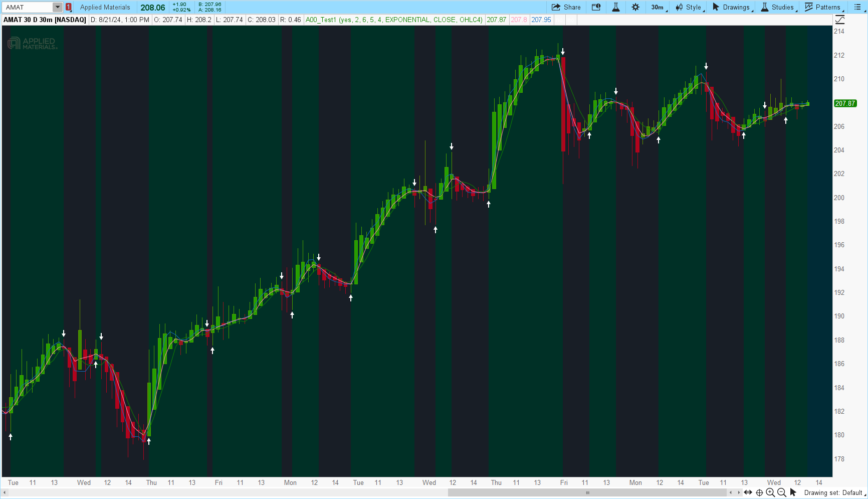The width and height of the screenshot is (868, 499).
Task: Open the chart alerts/notes icon next to Share
Action: [x=596, y=7]
